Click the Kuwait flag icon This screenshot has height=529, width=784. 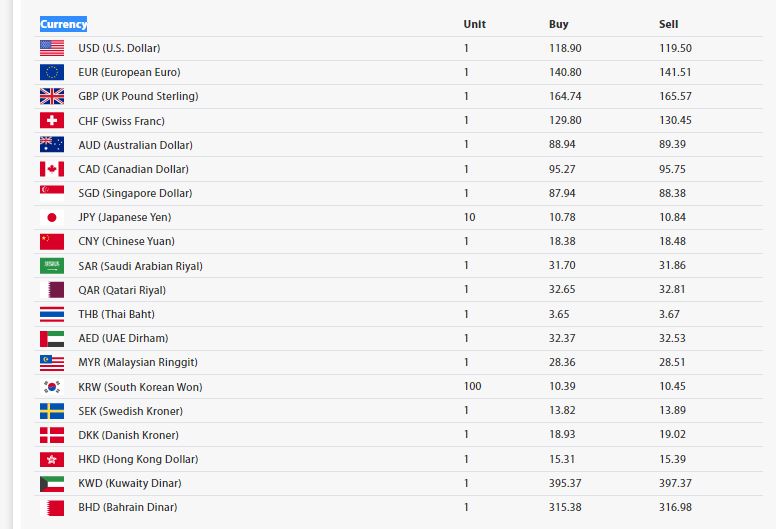click(52, 483)
